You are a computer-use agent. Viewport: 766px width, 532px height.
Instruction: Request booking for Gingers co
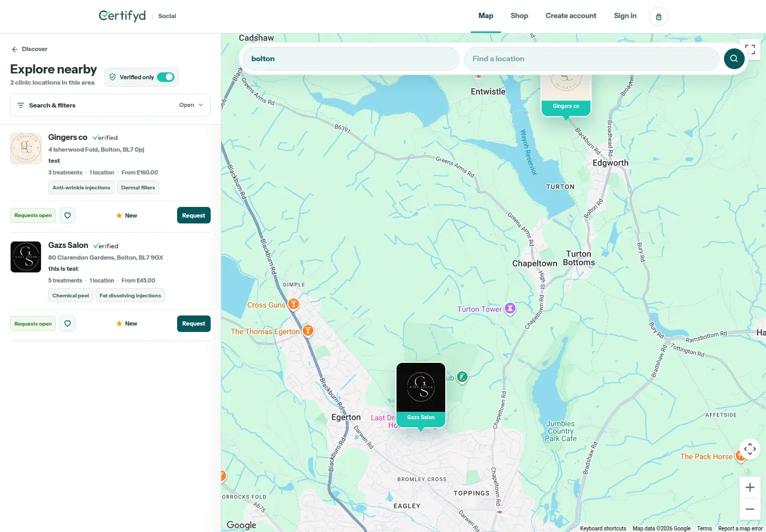[194, 215]
